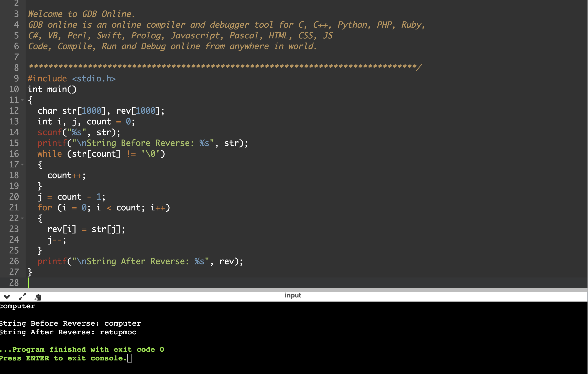The image size is (588, 374).
Task: Collapse the main function block at line 11
Action: coord(22,100)
